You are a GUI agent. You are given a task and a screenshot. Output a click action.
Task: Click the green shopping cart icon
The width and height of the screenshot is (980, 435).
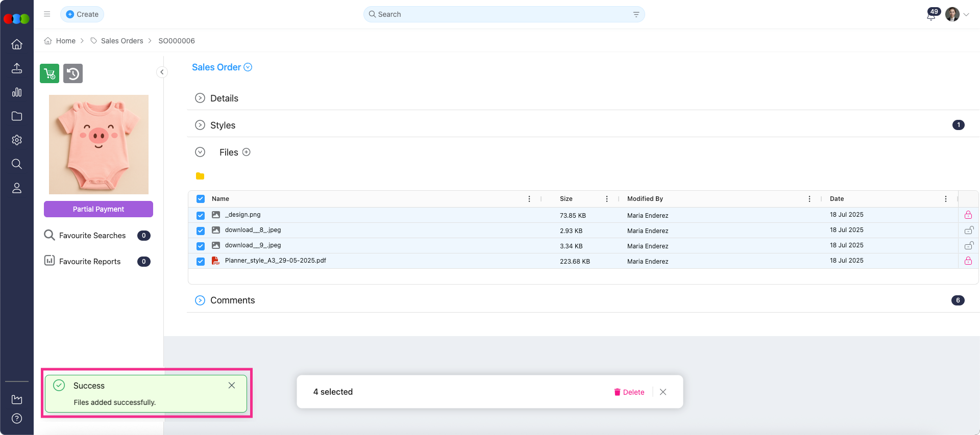coord(50,73)
